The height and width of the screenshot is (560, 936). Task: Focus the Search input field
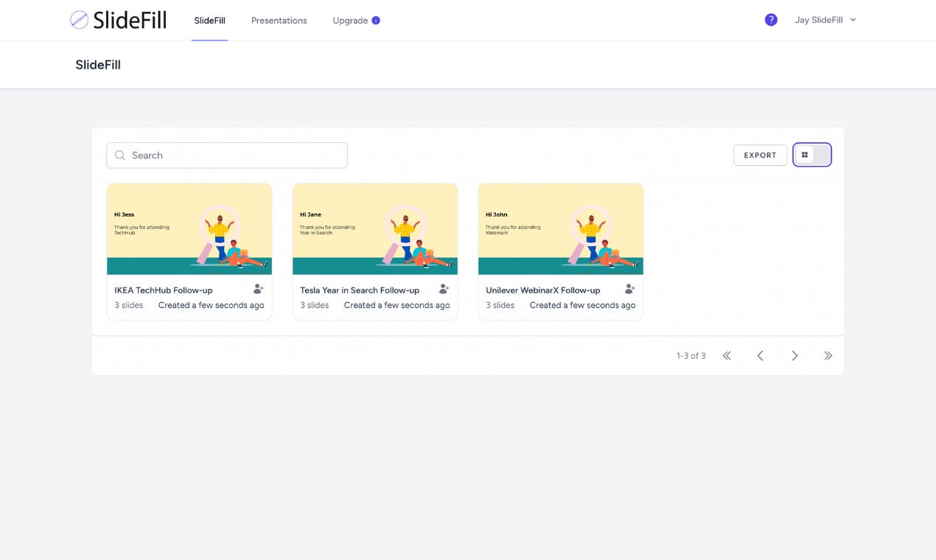coord(227,155)
